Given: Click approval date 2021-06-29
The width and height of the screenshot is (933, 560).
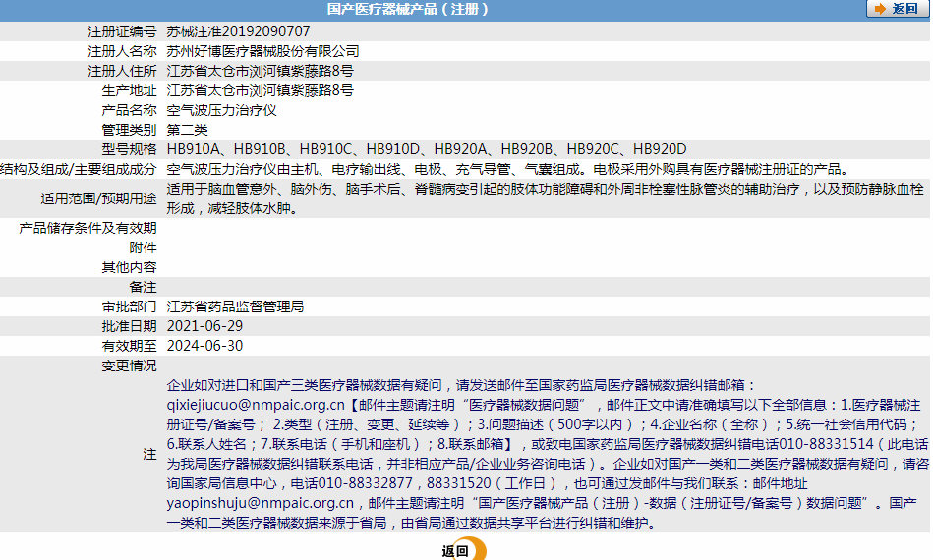Looking at the screenshot, I should 204,326.
